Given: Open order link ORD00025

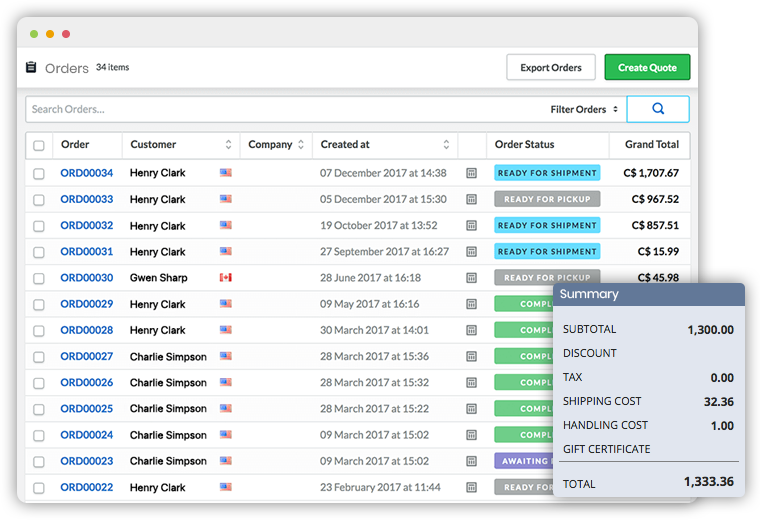Looking at the screenshot, I should tap(87, 409).
